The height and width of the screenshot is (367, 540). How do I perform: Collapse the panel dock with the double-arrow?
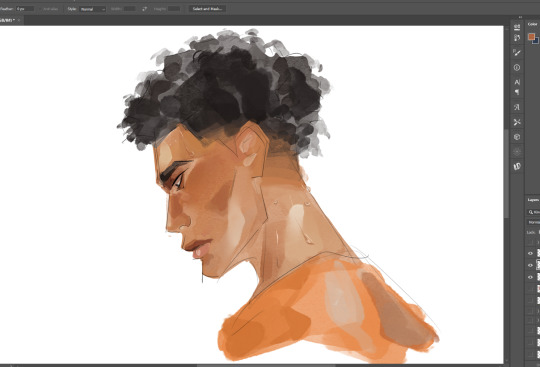click(520, 17)
